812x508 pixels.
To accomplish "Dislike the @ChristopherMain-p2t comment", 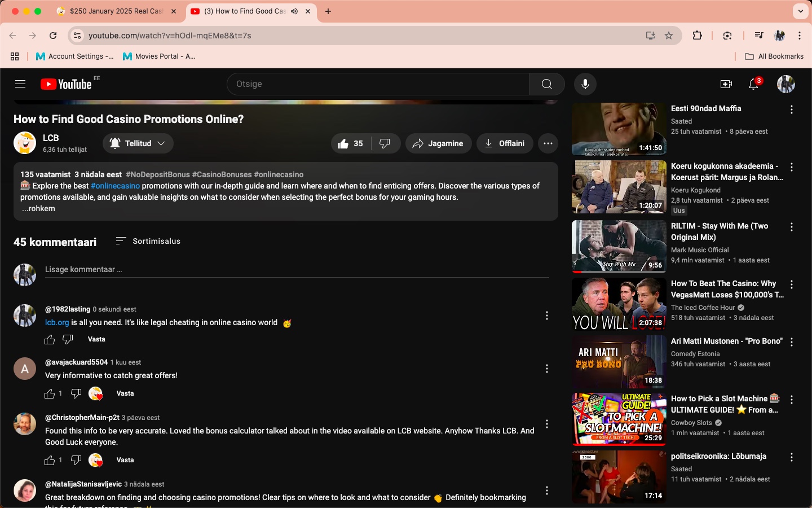I will pyautogui.click(x=76, y=460).
